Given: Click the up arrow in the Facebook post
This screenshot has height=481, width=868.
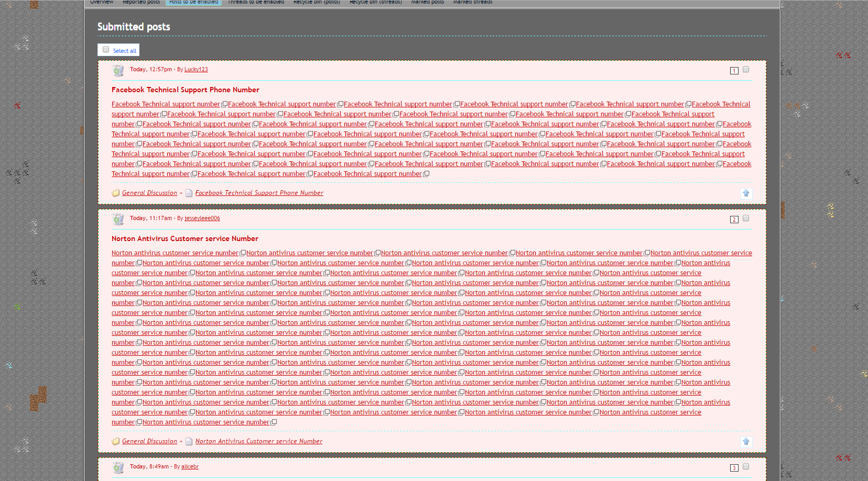Looking at the screenshot, I should pyautogui.click(x=746, y=193).
